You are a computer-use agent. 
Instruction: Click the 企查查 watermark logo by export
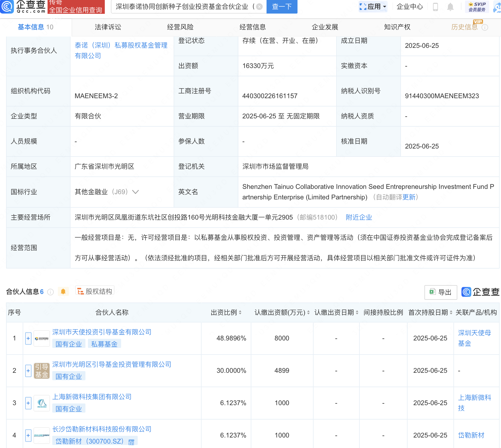coord(480,292)
